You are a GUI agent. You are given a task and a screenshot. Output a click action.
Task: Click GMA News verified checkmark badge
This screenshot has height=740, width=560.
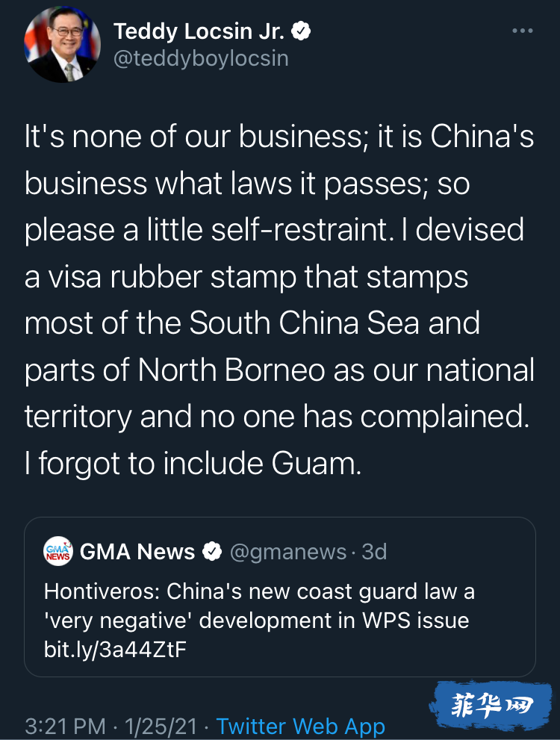pyautogui.click(x=212, y=551)
